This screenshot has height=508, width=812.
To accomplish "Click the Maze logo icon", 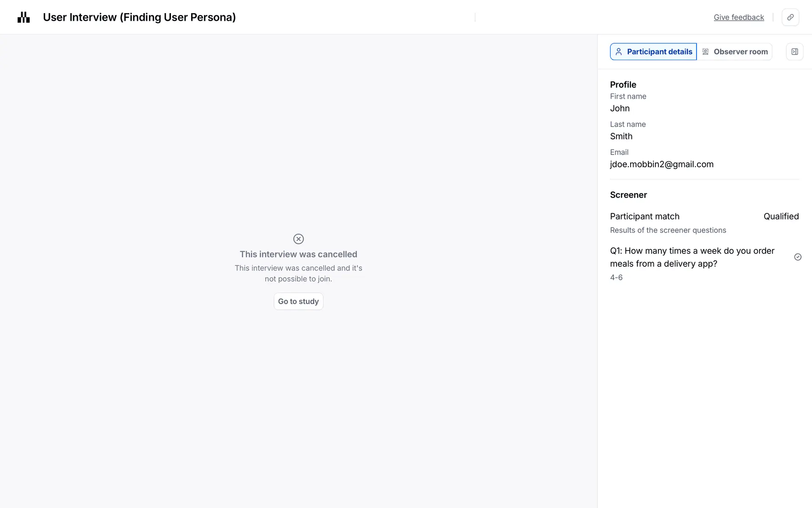I will (24, 17).
